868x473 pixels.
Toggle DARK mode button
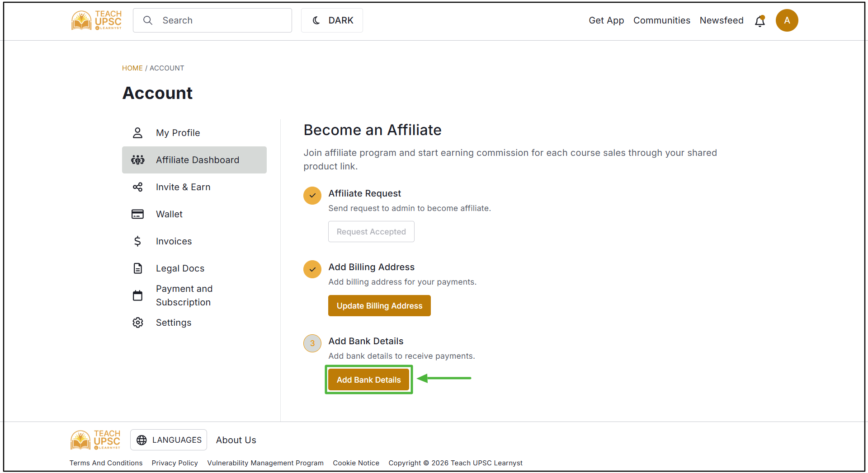pos(332,20)
